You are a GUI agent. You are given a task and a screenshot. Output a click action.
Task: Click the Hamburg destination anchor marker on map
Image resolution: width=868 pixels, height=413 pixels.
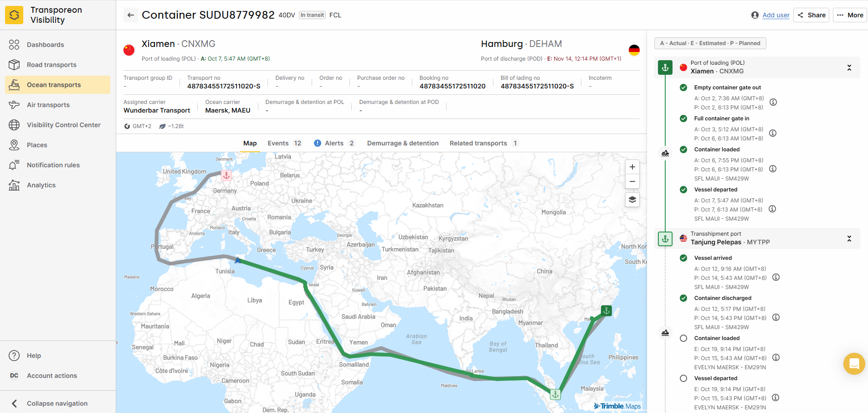226,176
